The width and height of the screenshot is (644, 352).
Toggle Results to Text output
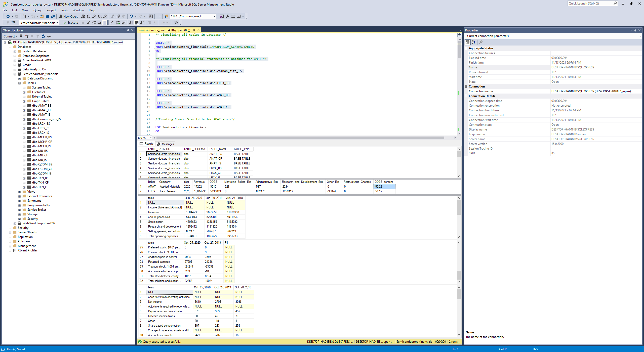[x=131, y=23]
